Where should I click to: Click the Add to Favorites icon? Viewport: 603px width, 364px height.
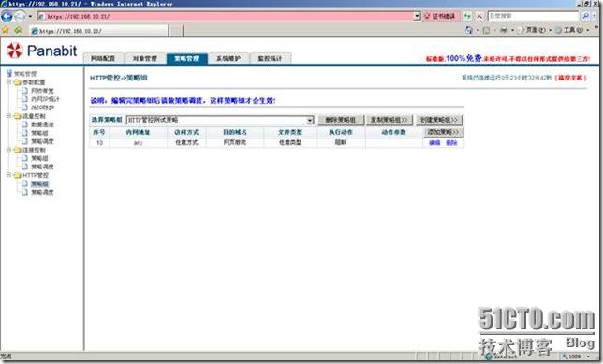pos(18,30)
